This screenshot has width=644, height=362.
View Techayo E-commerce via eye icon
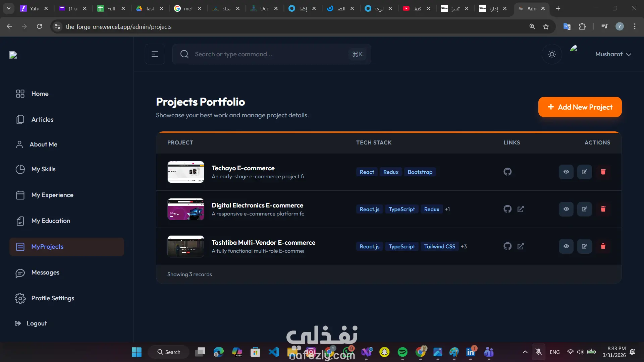pyautogui.click(x=566, y=172)
